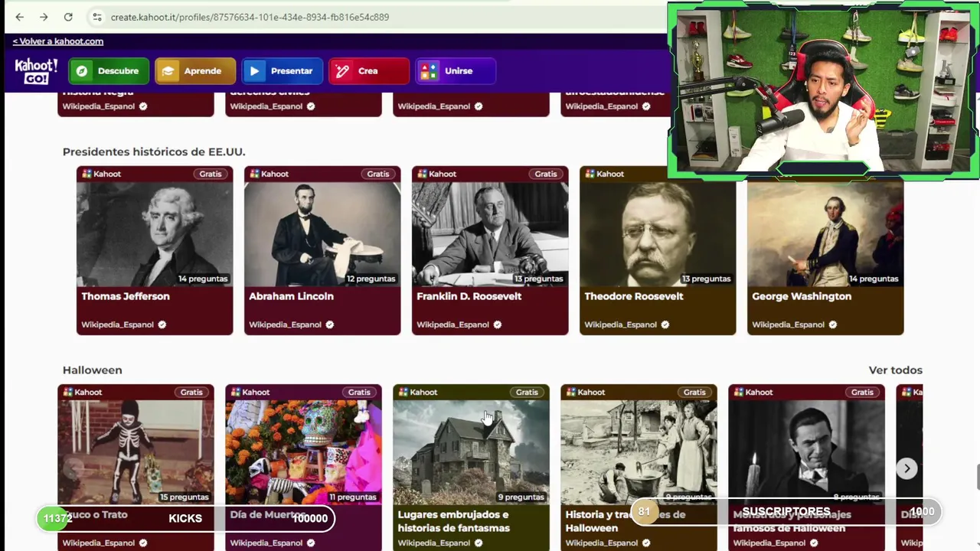
Task: Select the Presentar play button
Action: 282,71
